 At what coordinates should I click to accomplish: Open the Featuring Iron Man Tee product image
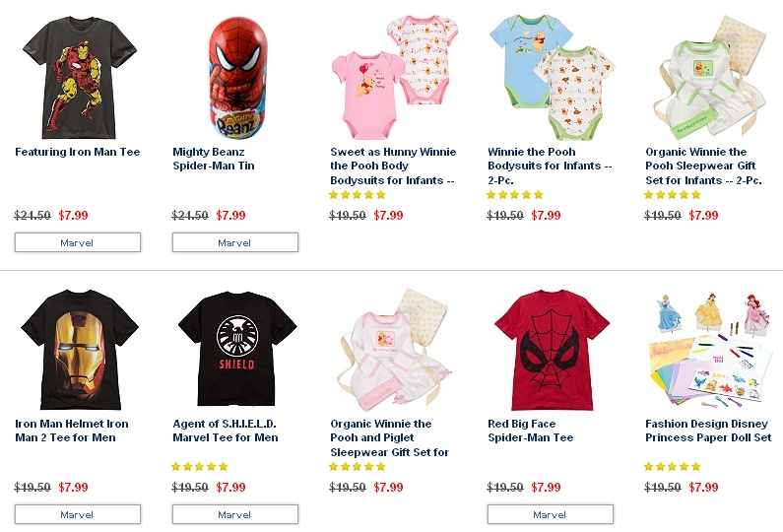77,77
